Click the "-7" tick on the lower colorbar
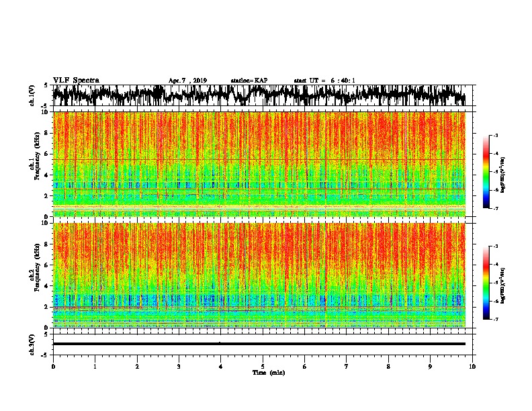 tap(496, 319)
